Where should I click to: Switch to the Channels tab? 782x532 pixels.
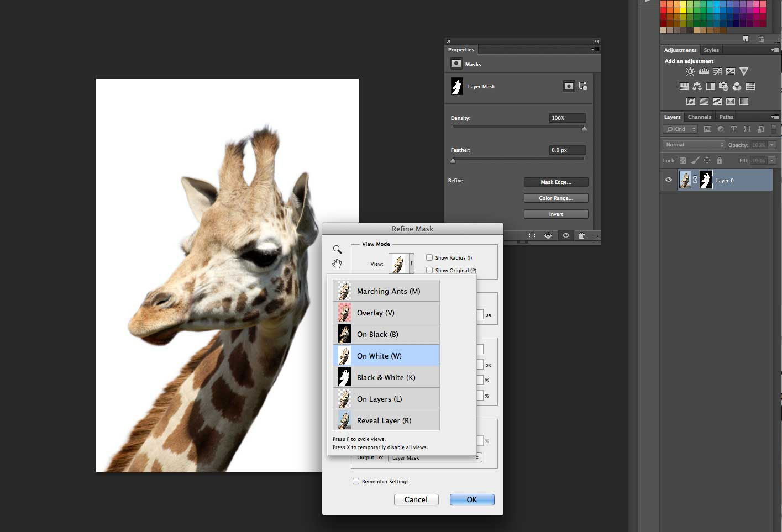pyautogui.click(x=699, y=117)
